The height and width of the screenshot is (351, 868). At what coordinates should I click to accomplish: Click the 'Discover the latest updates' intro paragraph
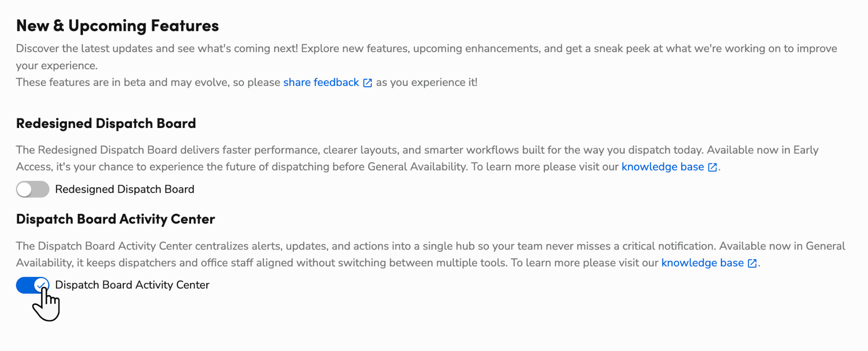(426, 57)
